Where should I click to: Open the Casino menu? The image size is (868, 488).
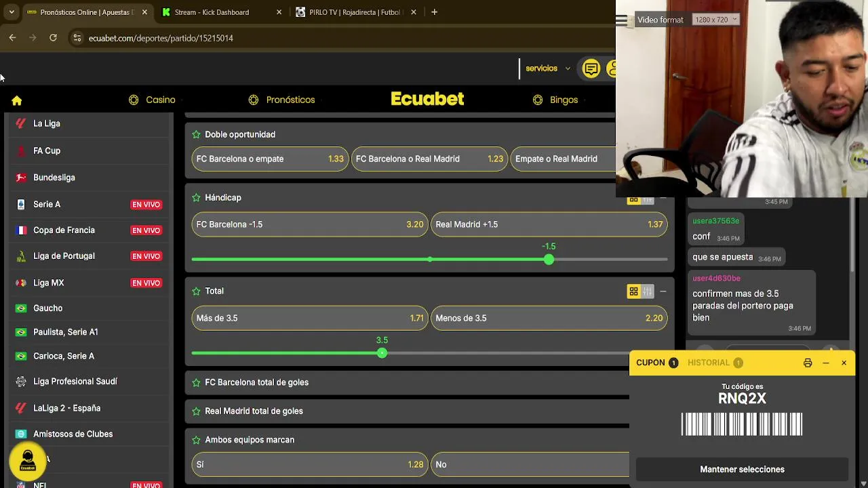click(152, 100)
